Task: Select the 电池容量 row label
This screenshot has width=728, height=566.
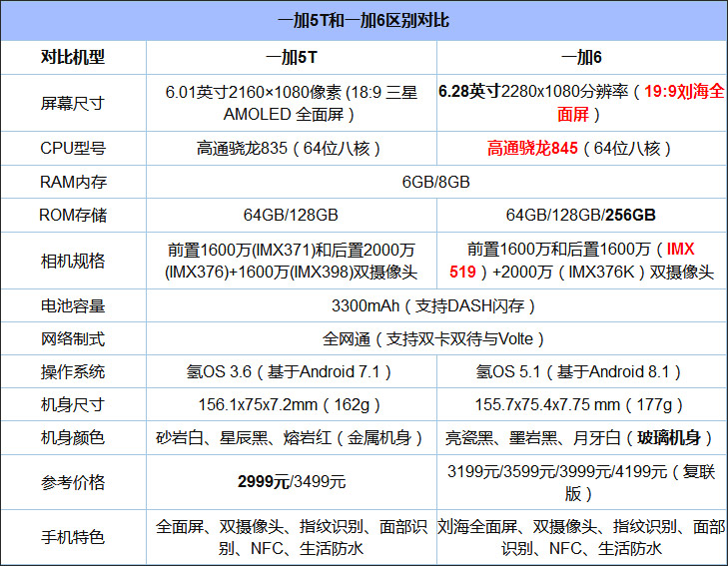Action: 73,305
